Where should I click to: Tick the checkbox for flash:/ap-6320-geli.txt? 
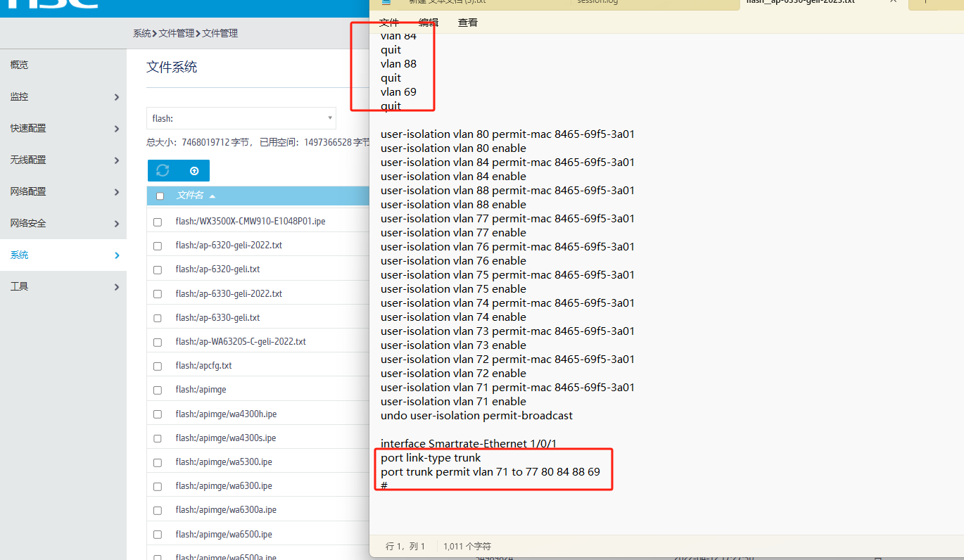158,269
